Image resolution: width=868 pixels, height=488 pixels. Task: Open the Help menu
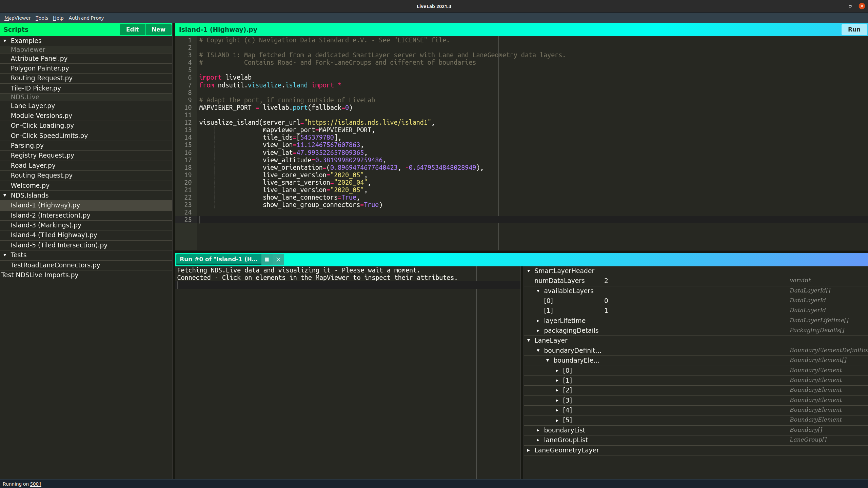coord(58,18)
